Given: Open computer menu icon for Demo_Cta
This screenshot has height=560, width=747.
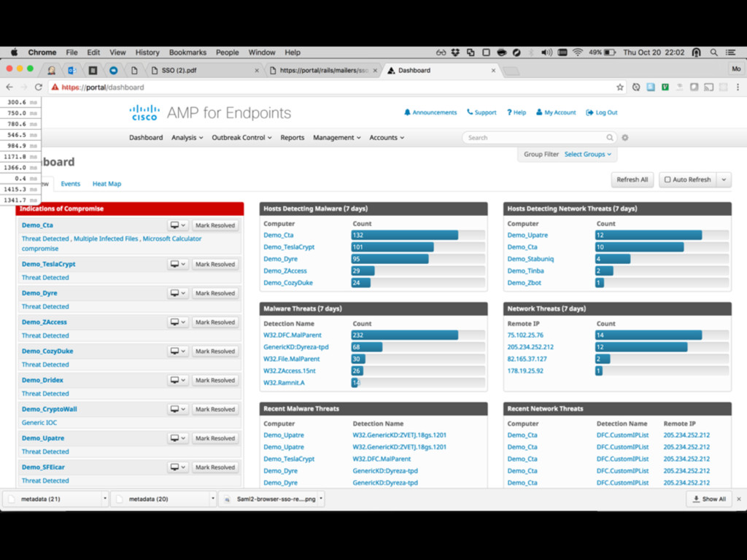Looking at the screenshot, I should click(x=178, y=225).
